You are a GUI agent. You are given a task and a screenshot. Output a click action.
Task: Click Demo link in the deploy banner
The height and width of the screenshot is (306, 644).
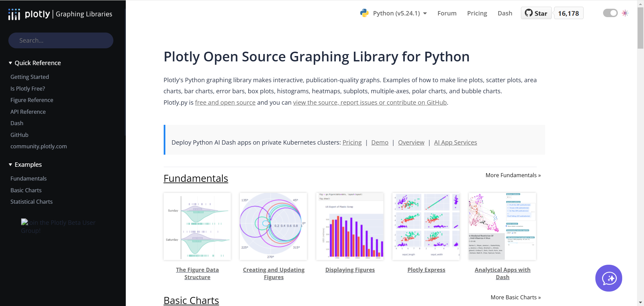click(x=380, y=143)
